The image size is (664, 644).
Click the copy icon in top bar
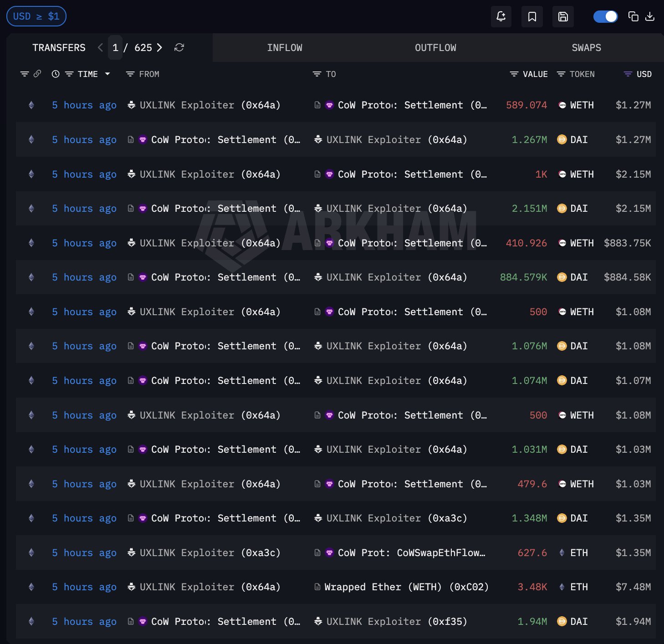pos(633,17)
